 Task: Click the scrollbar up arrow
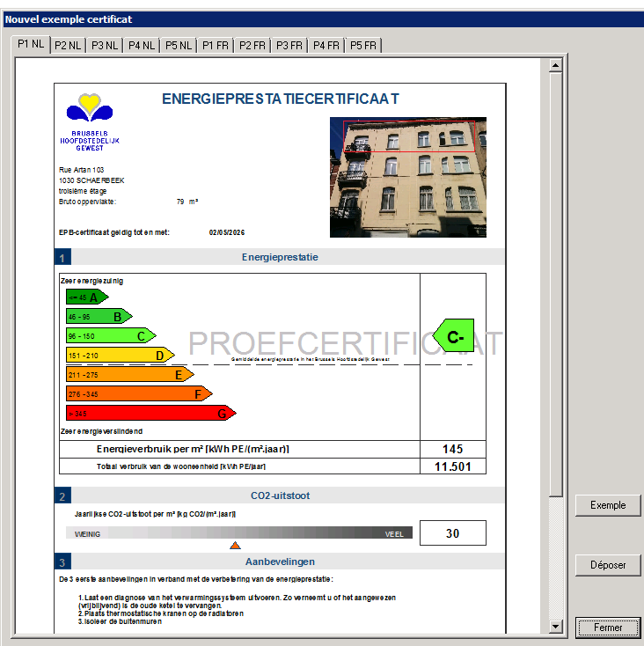[555, 64]
